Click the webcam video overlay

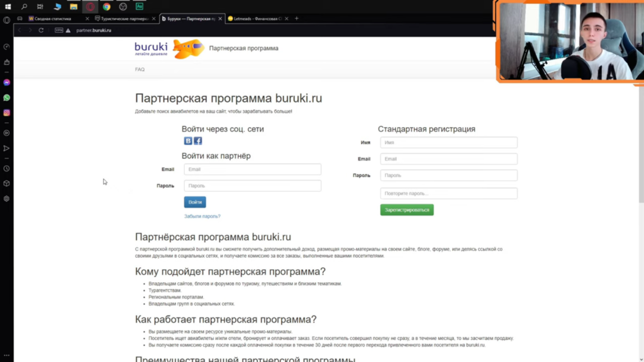571,41
